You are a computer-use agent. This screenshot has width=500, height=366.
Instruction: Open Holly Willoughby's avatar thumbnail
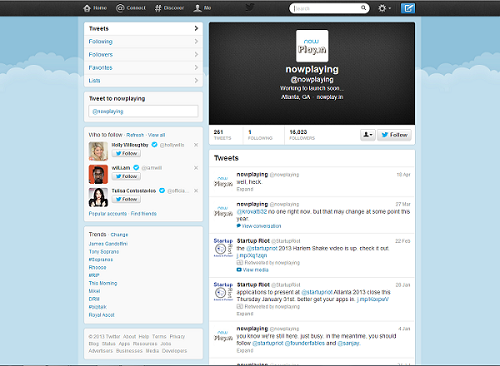(98, 151)
